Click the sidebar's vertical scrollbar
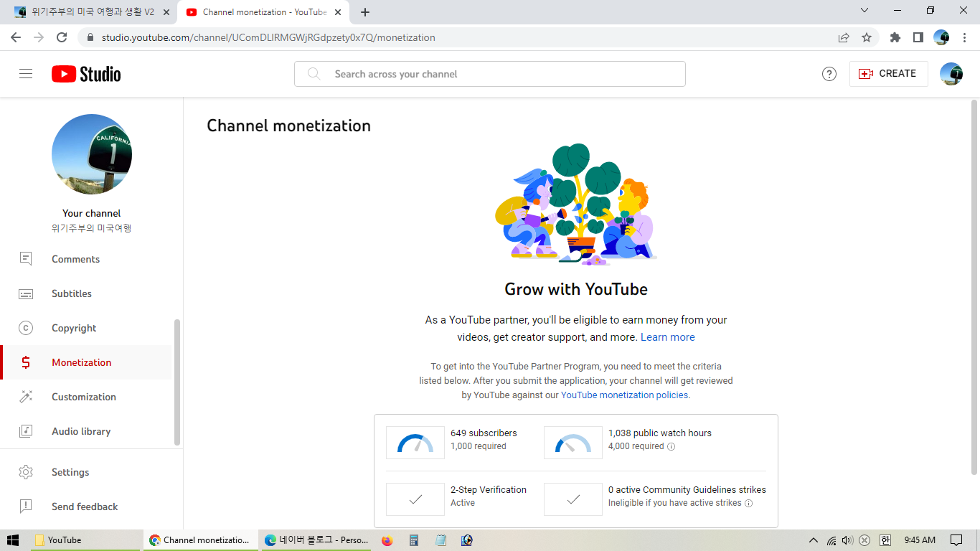The height and width of the screenshot is (551, 980). point(177,382)
